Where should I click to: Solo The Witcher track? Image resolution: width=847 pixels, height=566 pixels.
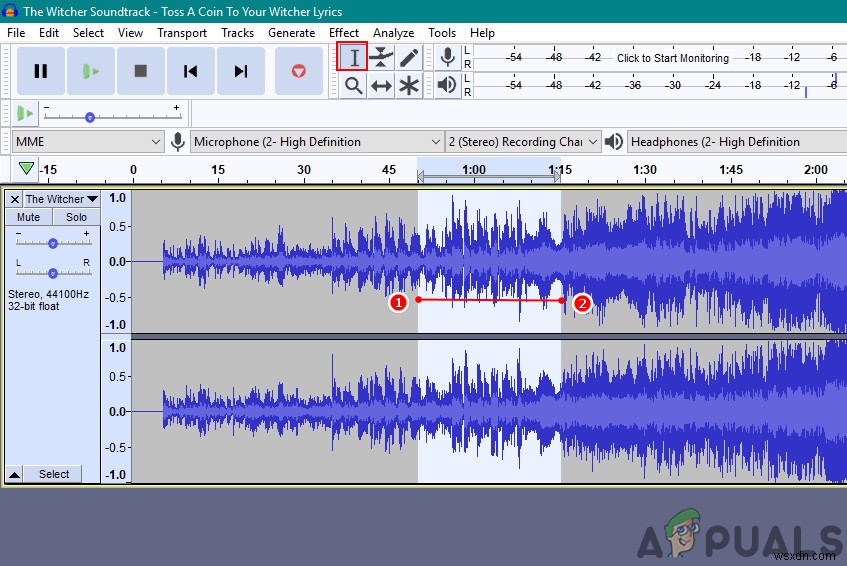pos(76,217)
